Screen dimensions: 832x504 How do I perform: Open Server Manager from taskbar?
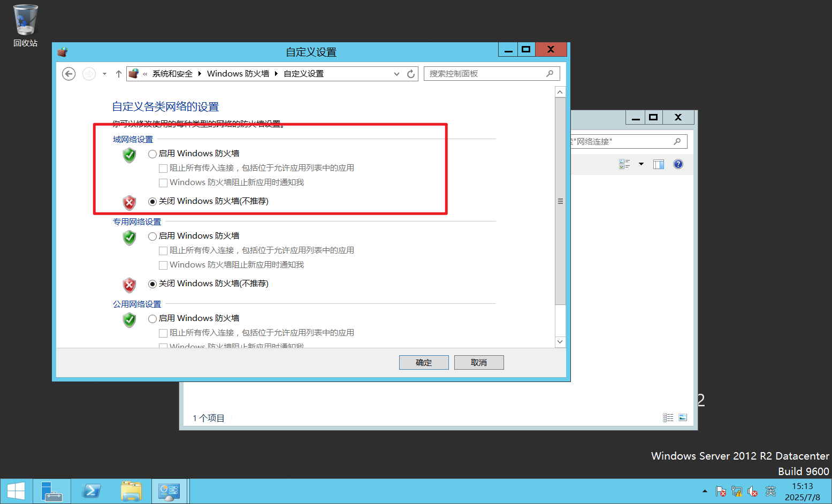click(x=52, y=491)
